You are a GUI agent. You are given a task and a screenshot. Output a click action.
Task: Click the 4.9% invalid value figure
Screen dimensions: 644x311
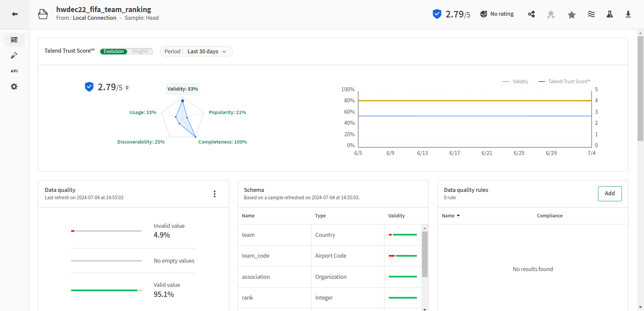pyautogui.click(x=162, y=235)
